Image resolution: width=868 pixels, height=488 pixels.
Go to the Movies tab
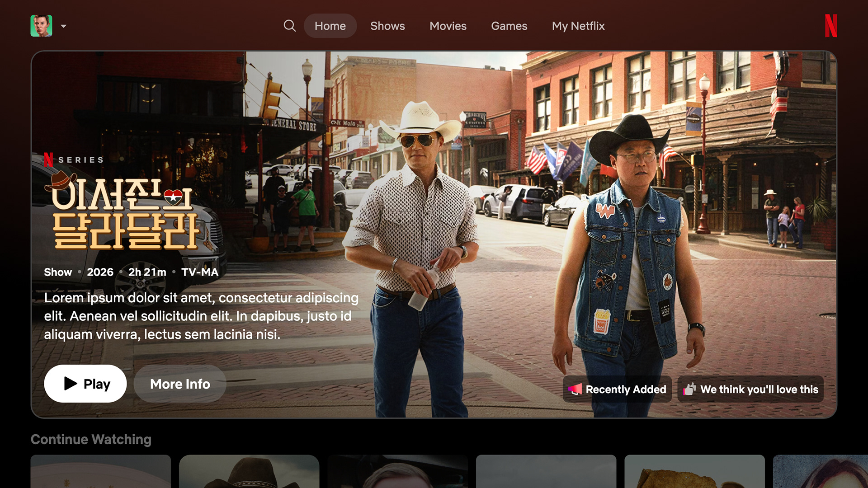448,26
